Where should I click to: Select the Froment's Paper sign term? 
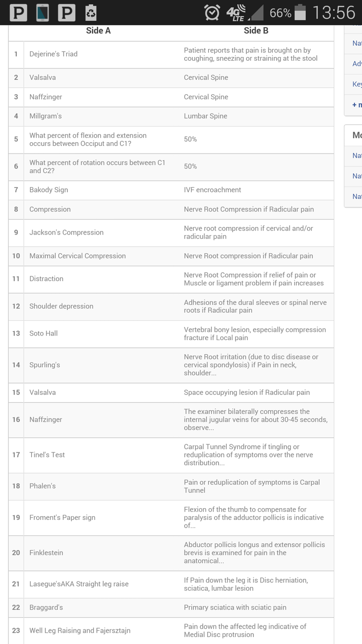62,518
